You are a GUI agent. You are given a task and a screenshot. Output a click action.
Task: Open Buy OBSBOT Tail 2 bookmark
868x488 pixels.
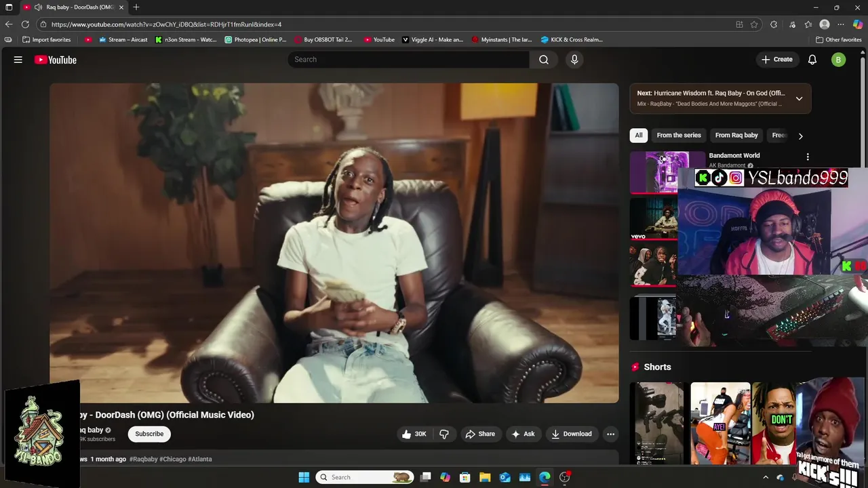pyautogui.click(x=323, y=39)
